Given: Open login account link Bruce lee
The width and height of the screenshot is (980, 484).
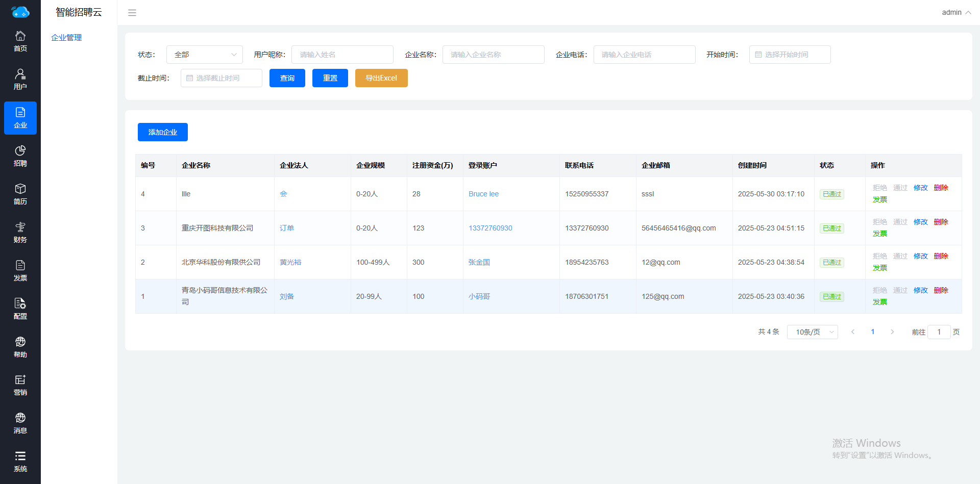Looking at the screenshot, I should (x=483, y=194).
